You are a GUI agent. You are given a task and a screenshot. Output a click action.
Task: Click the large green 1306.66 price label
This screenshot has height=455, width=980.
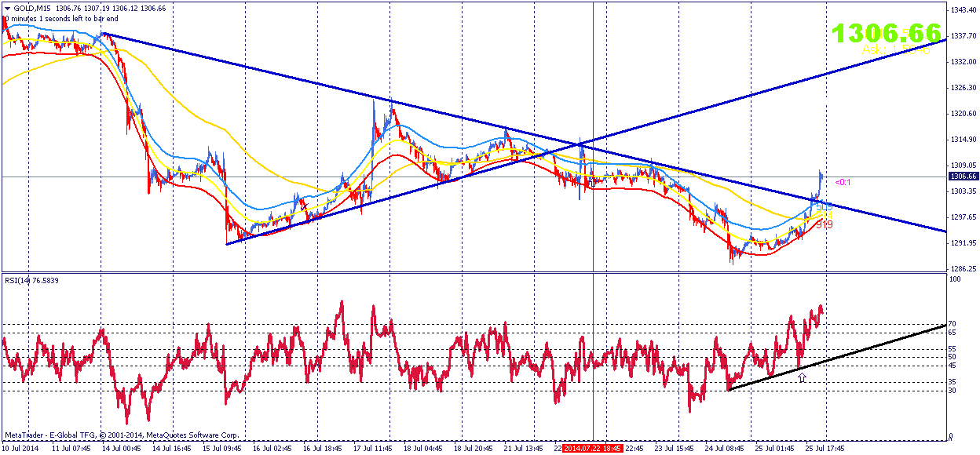point(887,33)
